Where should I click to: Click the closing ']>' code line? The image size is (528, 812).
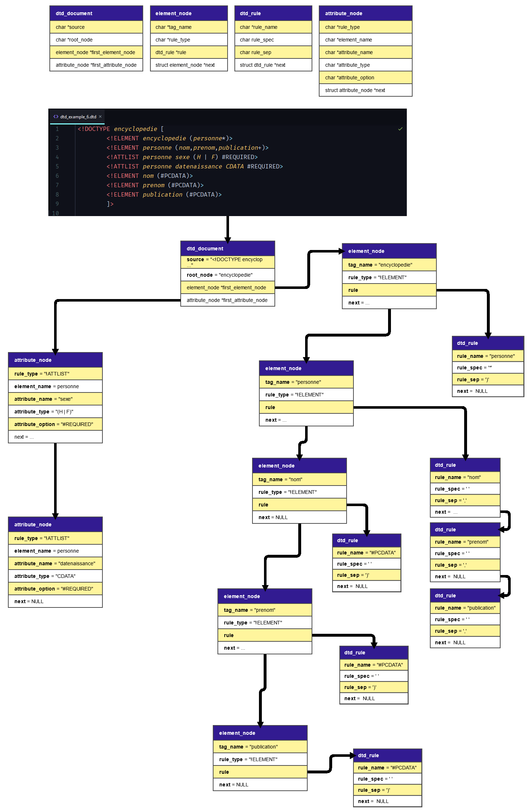click(110, 204)
